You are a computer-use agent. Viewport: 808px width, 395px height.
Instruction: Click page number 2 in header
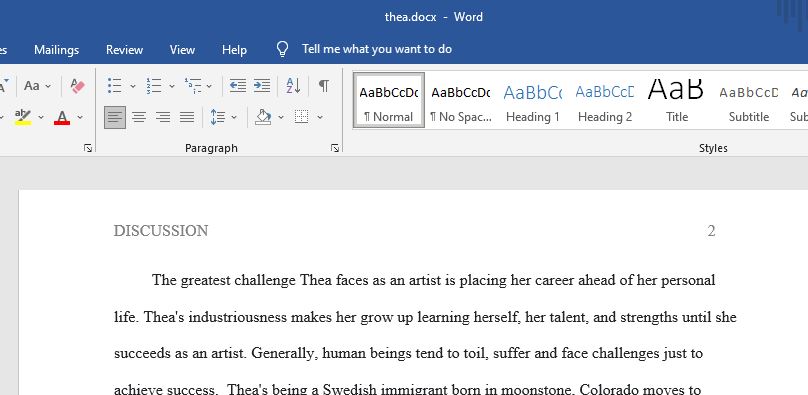[x=711, y=231]
